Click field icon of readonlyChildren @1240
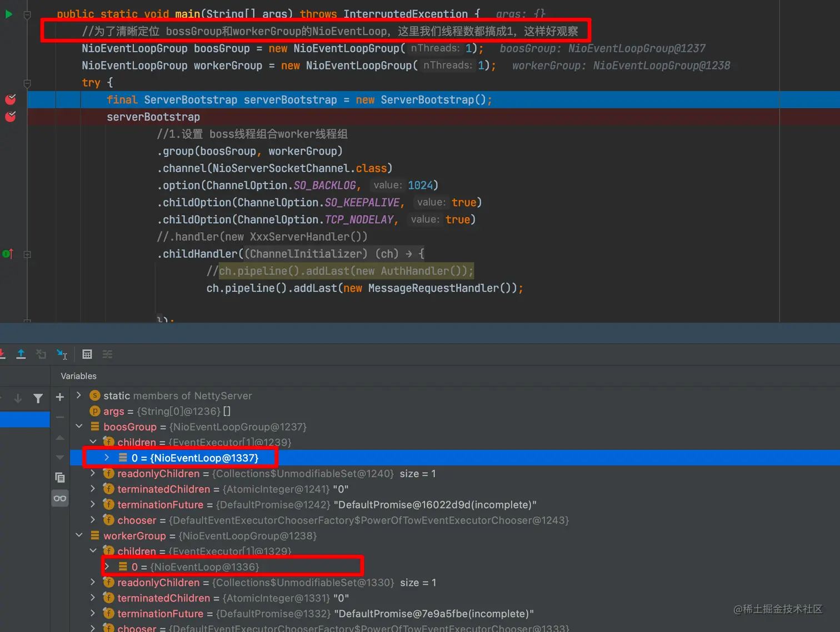The width and height of the screenshot is (840, 632). click(x=109, y=473)
